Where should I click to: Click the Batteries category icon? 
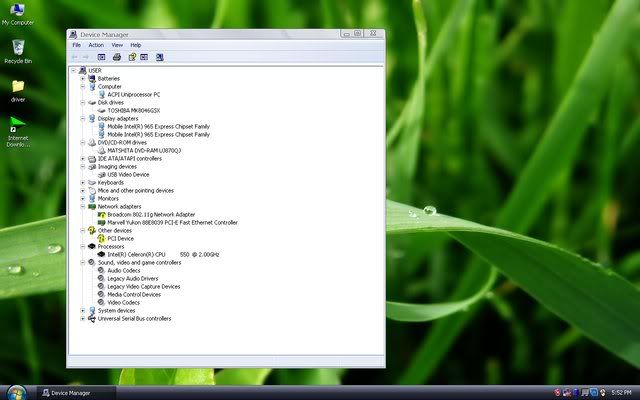[92, 78]
